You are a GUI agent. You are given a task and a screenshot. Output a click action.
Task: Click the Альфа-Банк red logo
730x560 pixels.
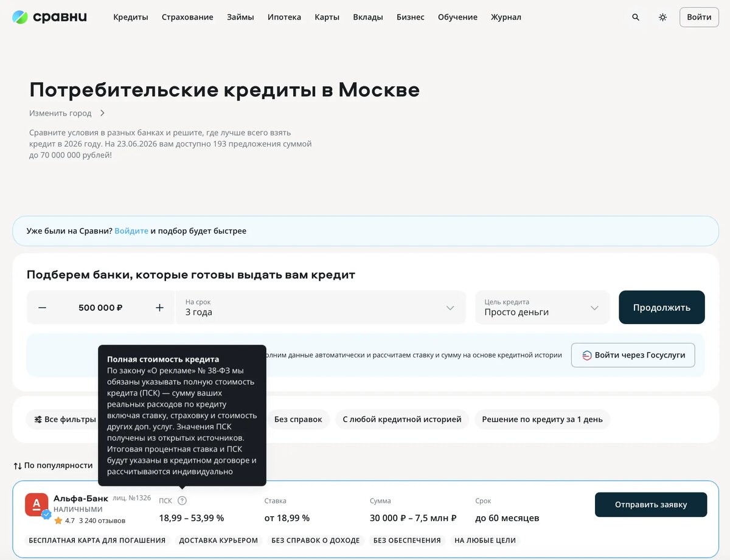click(x=36, y=505)
